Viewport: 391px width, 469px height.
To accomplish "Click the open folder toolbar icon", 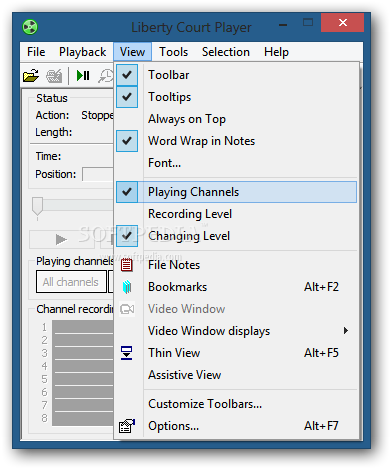I will 31,76.
